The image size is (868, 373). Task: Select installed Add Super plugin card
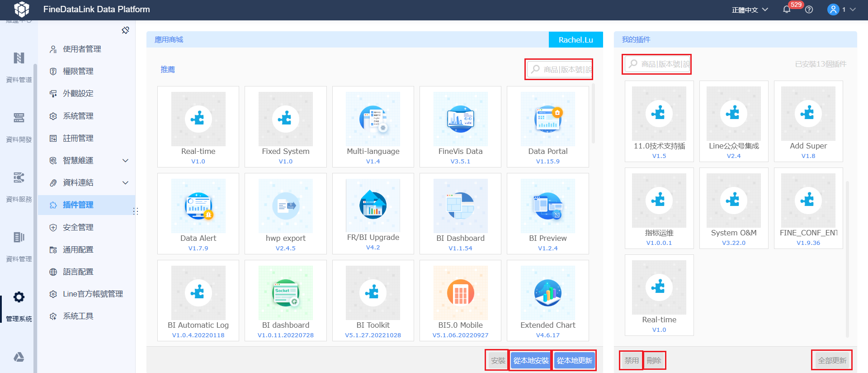click(808, 121)
